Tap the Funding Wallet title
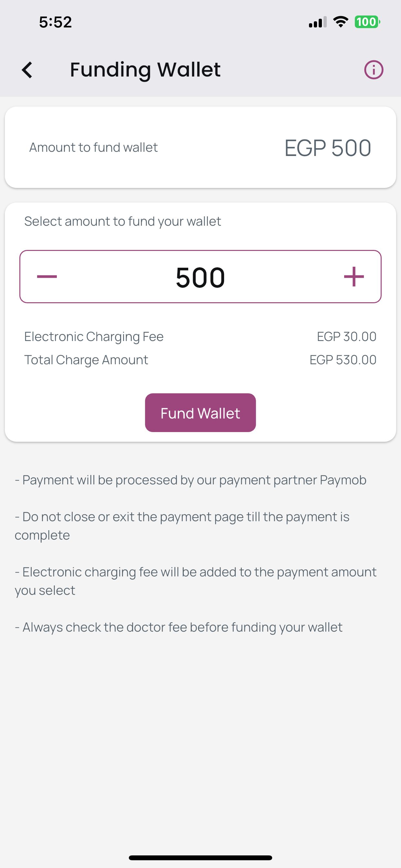401x868 pixels. pos(145,70)
